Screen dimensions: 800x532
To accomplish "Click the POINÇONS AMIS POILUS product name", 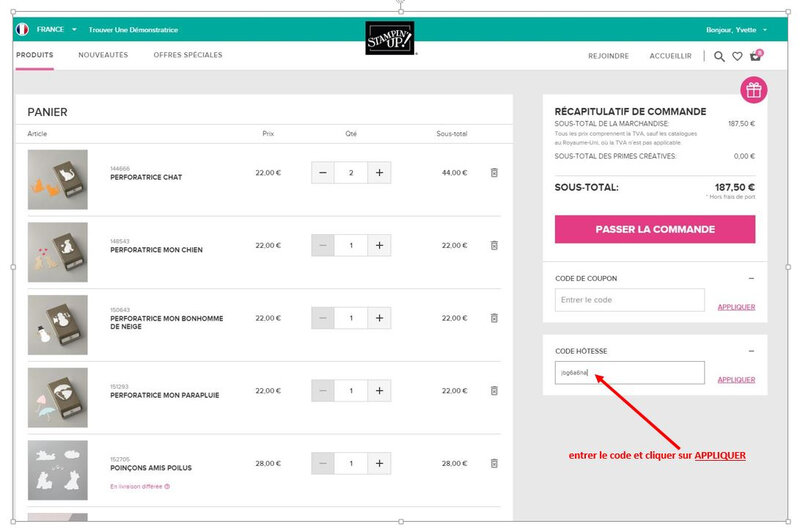I will [x=151, y=468].
